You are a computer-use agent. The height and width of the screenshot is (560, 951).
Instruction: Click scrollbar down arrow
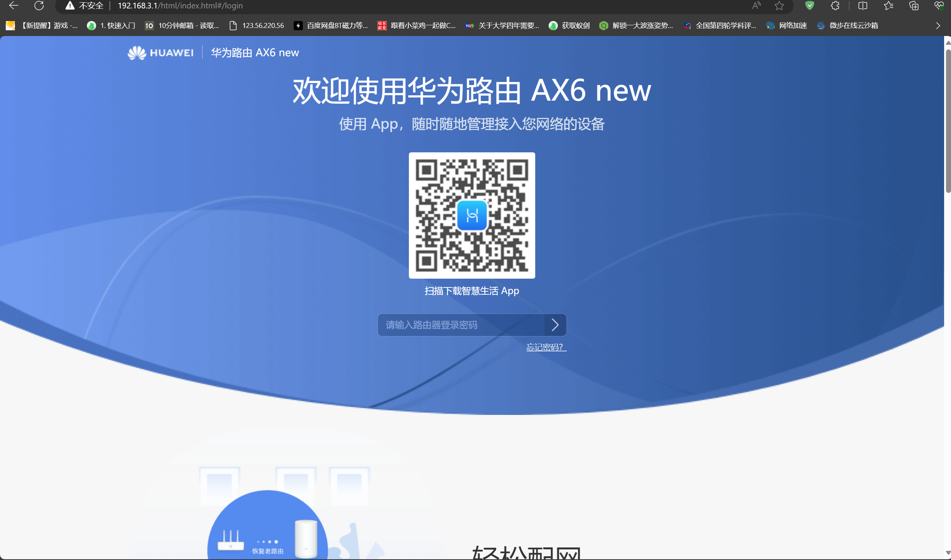tap(948, 553)
